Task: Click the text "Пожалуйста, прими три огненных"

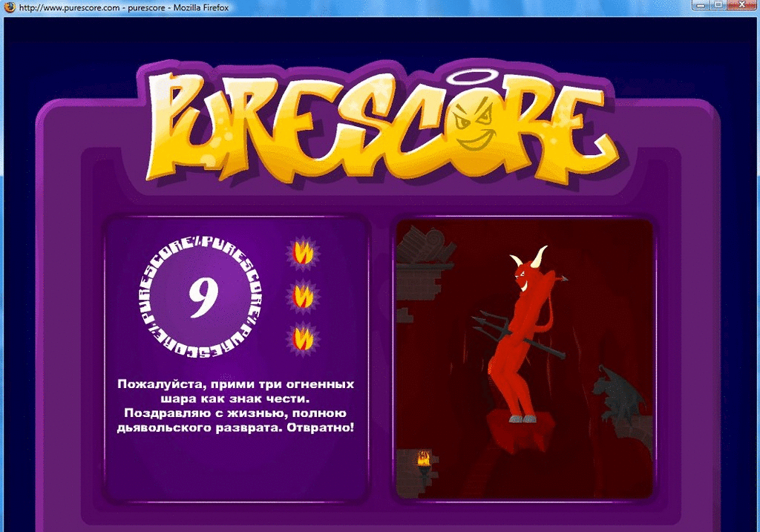Action: 235,384
